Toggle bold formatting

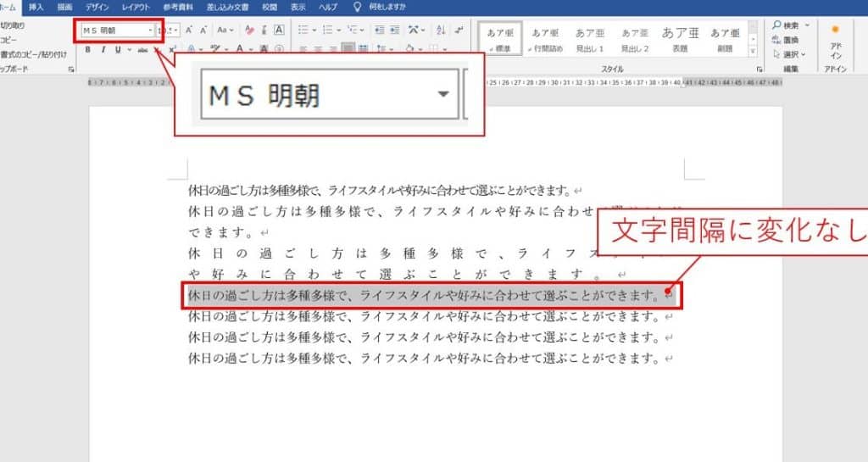[88, 49]
